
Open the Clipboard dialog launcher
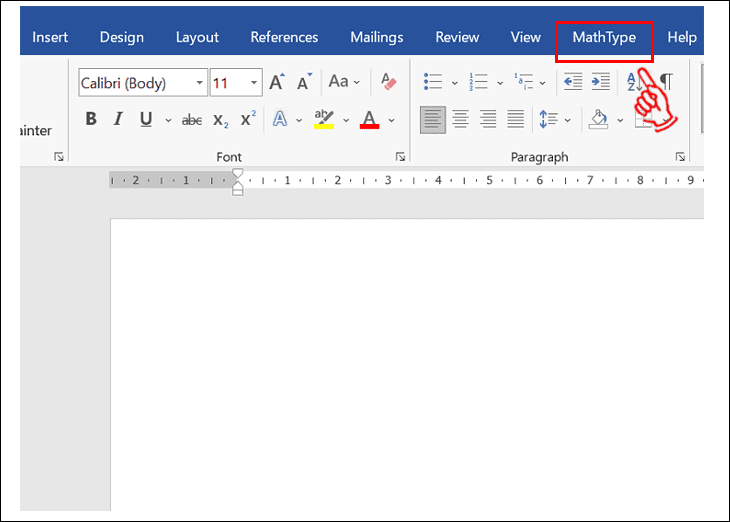click(x=59, y=157)
